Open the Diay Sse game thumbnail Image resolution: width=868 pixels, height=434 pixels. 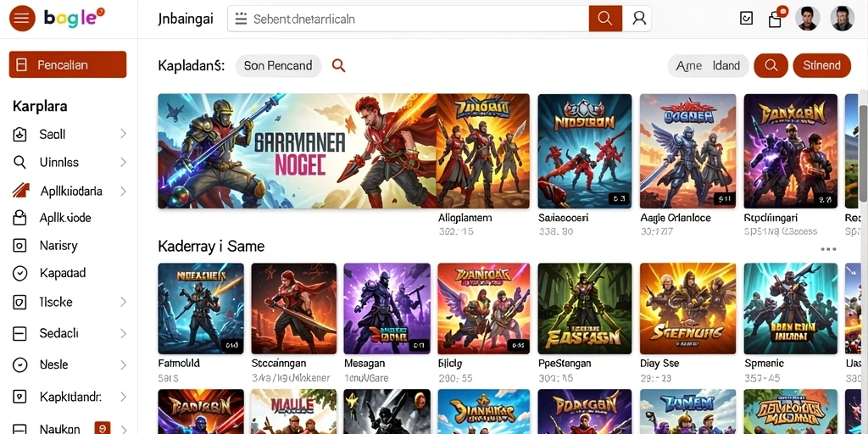(x=687, y=309)
